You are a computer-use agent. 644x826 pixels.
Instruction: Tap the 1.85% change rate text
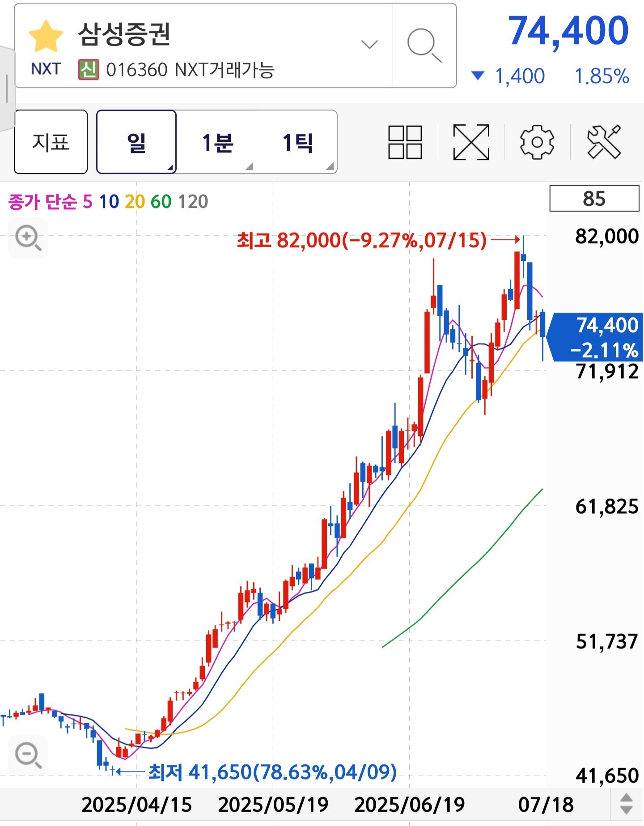602,76
